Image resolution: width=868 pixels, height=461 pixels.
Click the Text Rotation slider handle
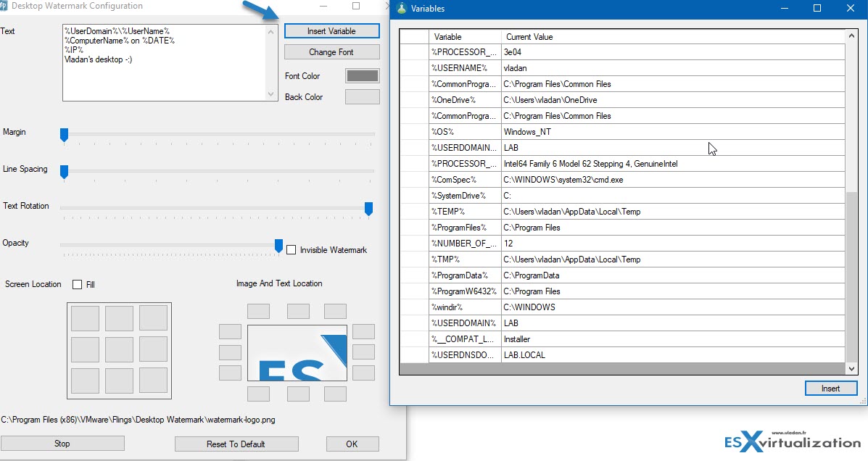coord(369,209)
